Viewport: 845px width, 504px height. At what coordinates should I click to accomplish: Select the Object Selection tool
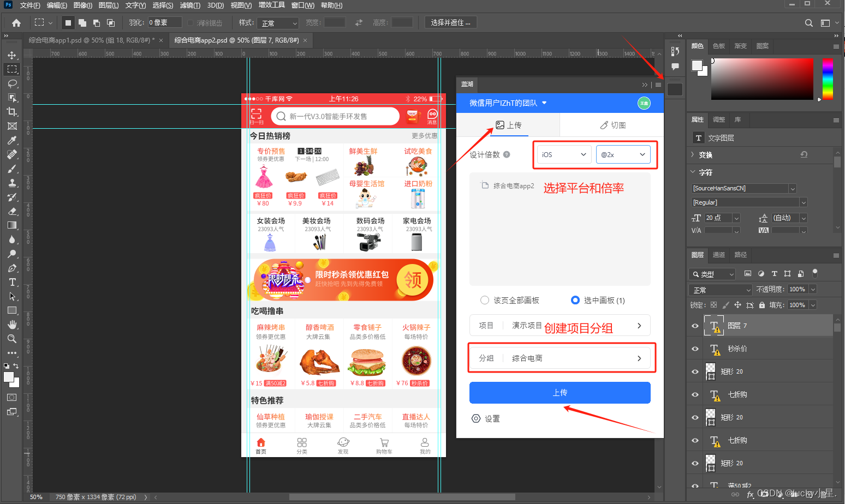click(12, 98)
